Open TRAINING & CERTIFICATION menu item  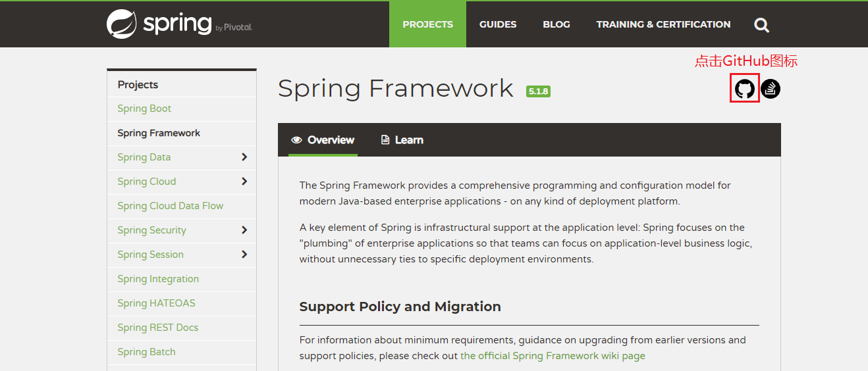[x=663, y=24]
